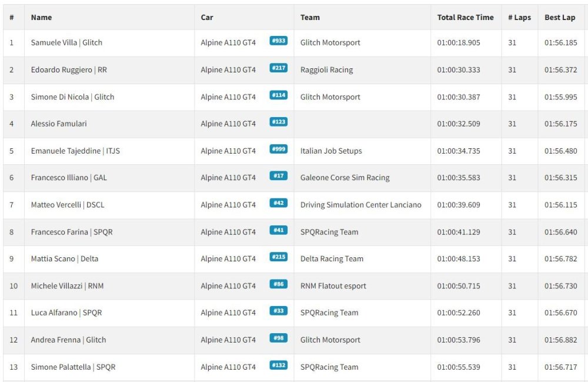Select driver Mattia Scano | Delta
The width and height of the screenshot is (588, 382).
click(65, 258)
